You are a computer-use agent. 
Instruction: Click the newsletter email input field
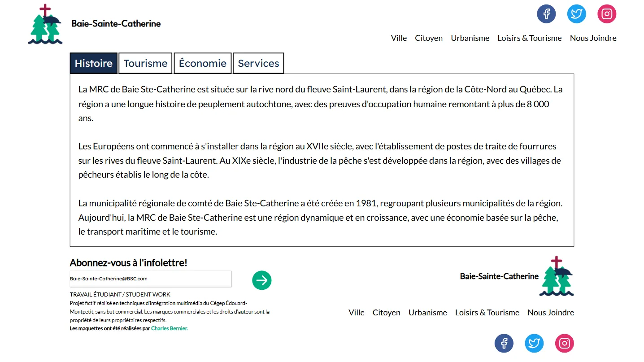[150, 279]
